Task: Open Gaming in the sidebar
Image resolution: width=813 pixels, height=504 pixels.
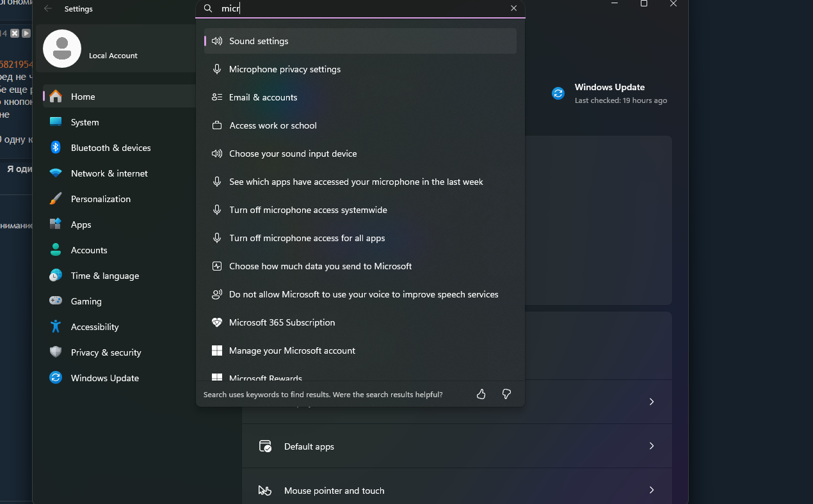Action: [x=119, y=301]
